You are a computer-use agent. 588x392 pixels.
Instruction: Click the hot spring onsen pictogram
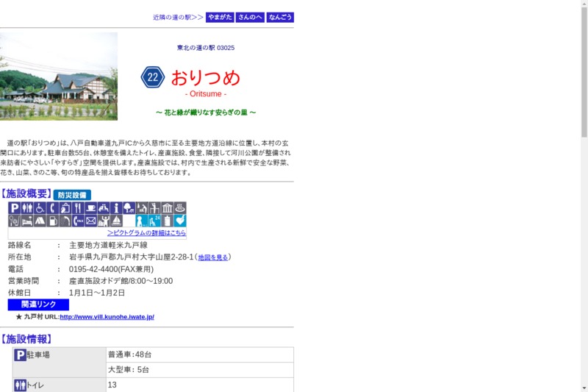tap(180, 208)
